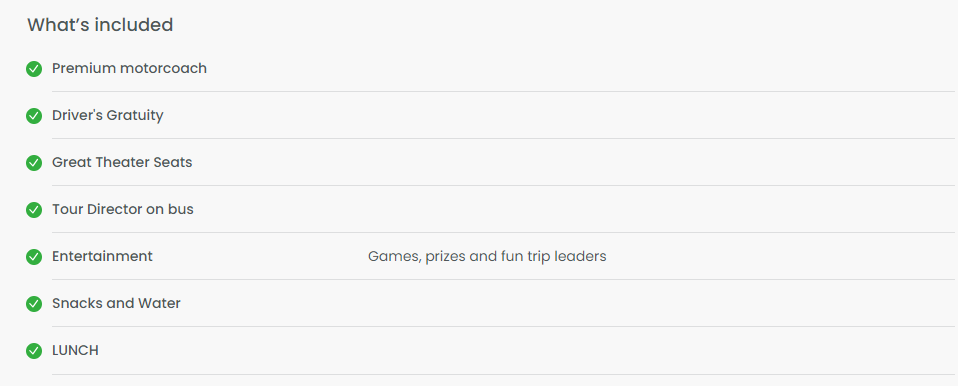Viewport: 958px width, 386px height.
Task: Click the separator line beneath LUNCH
Action: [503, 374]
